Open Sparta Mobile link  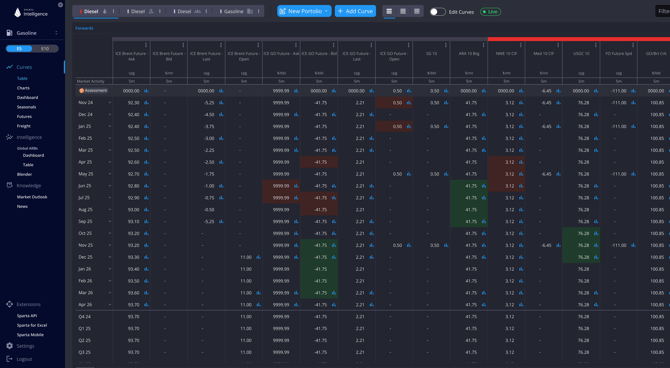coord(30,335)
